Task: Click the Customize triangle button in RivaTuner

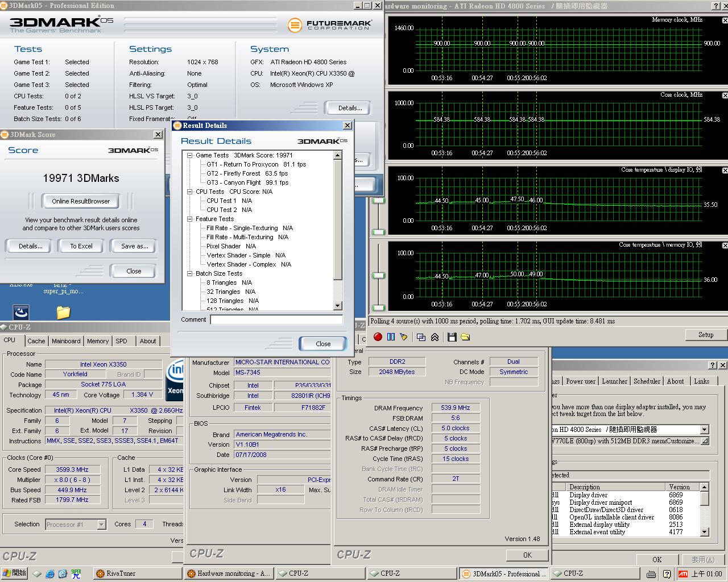Action: coord(705,441)
